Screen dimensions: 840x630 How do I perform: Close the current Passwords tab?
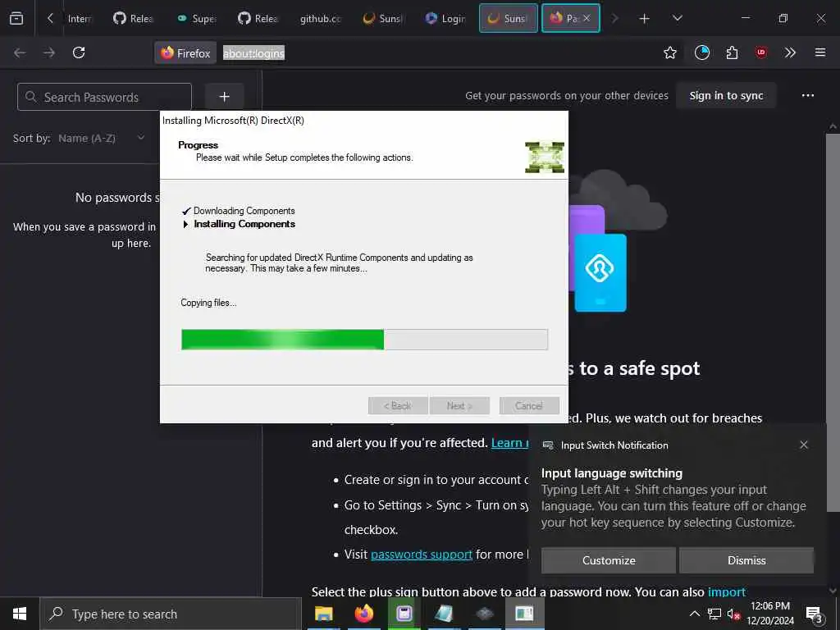coord(587,18)
